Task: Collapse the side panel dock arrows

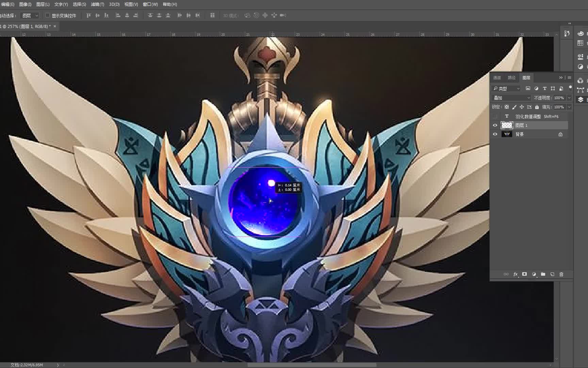Action: click(x=570, y=24)
